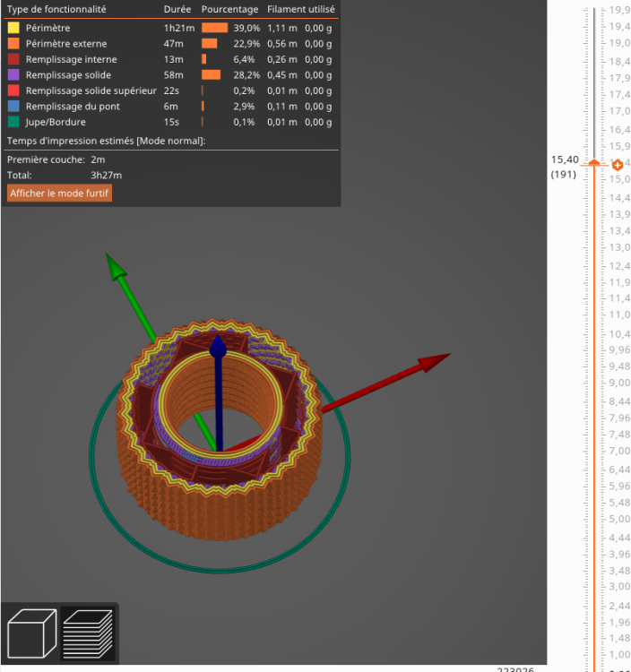Click the 19,0 mark on layer ruler

click(619, 43)
